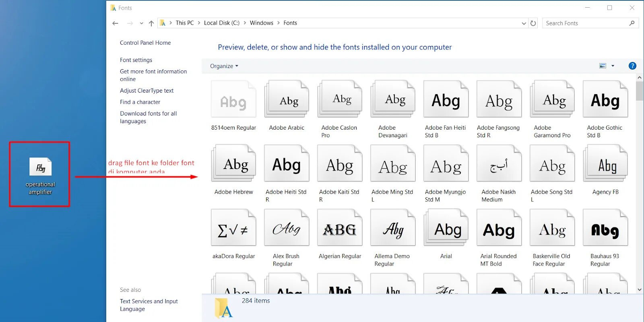
Task: Click the Fonts folder icon in details pane
Action: tap(224, 308)
